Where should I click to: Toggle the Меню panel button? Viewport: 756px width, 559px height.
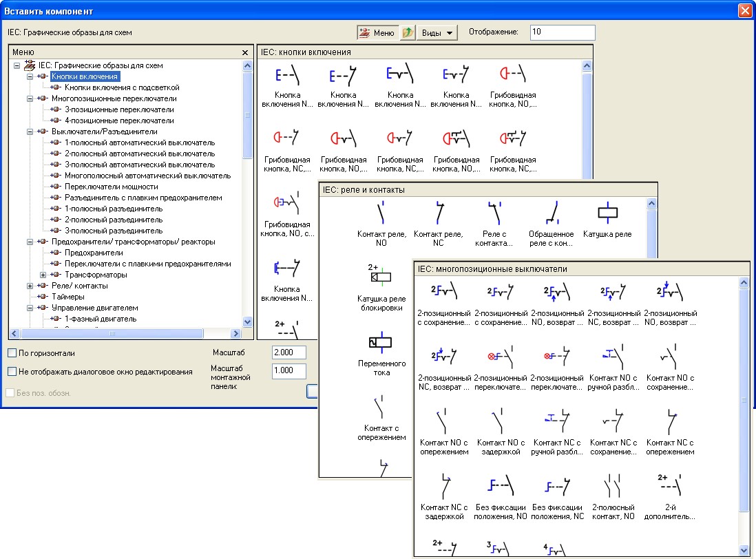(377, 33)
